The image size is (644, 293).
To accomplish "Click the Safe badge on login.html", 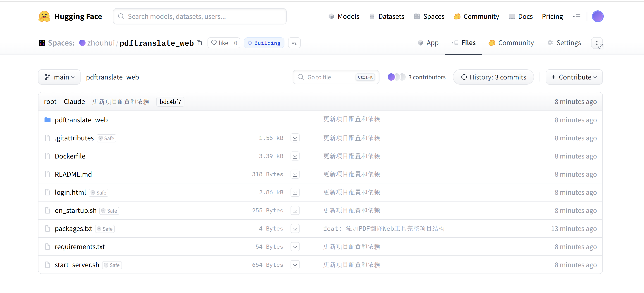I will pyautogui.click(x=98, y=192).
